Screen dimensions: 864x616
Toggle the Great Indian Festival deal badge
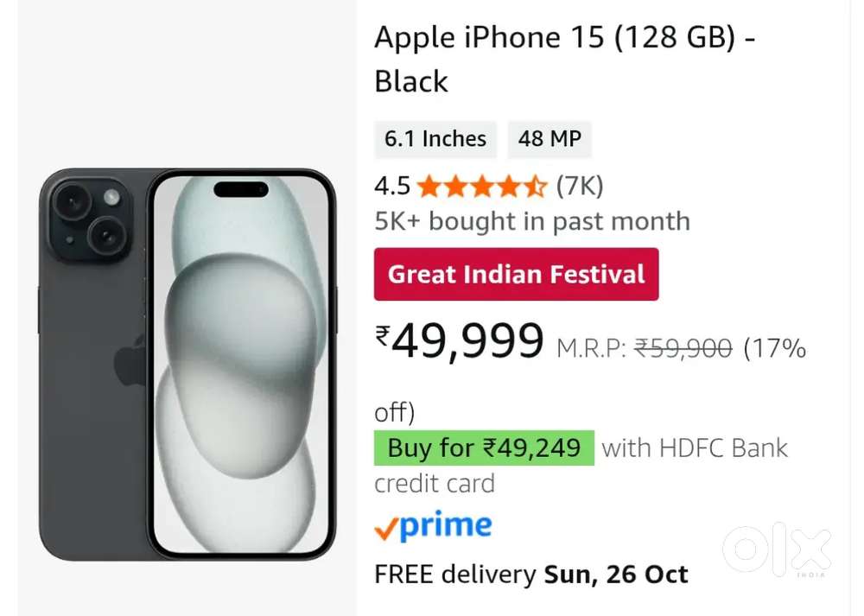click(516, 274)
